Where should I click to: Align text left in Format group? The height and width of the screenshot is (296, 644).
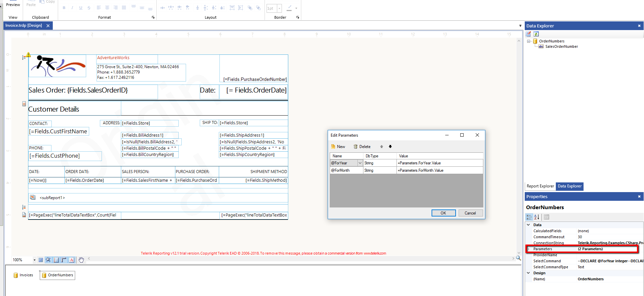[99, 8]
